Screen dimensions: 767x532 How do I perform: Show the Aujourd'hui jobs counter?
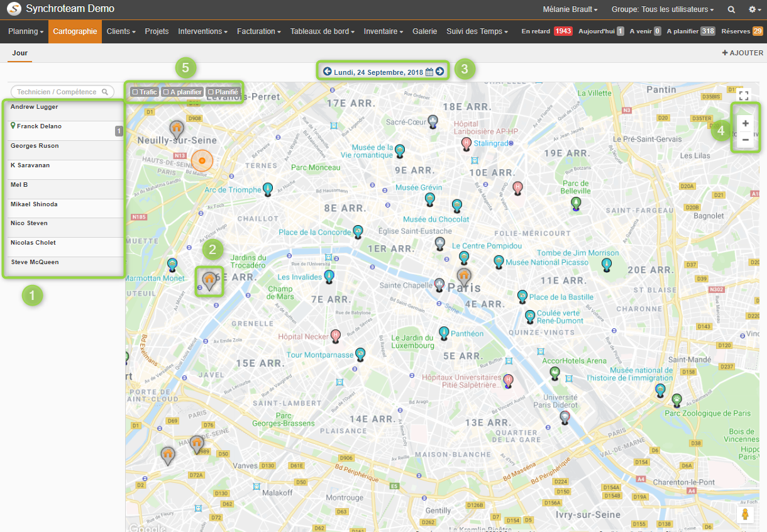point(602,31)
